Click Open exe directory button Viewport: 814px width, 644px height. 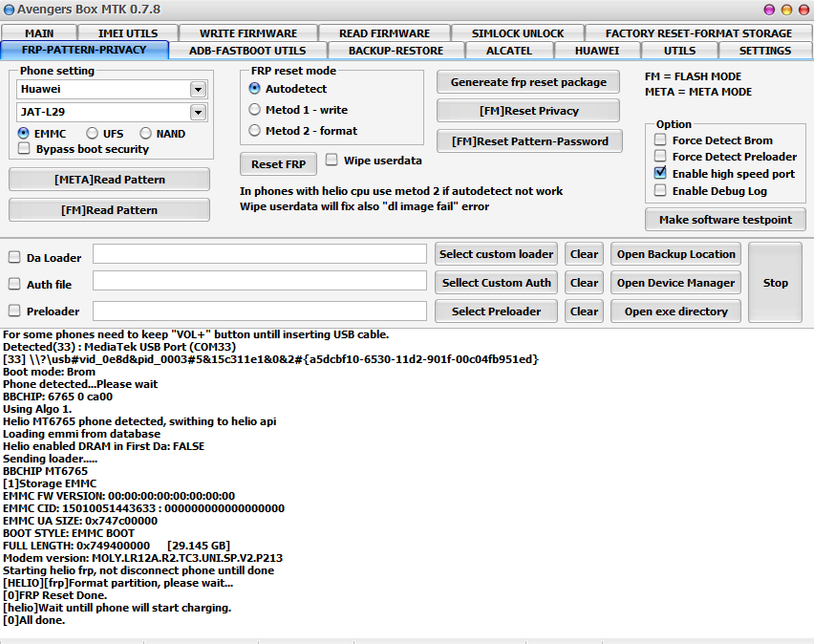click(675, 311)
